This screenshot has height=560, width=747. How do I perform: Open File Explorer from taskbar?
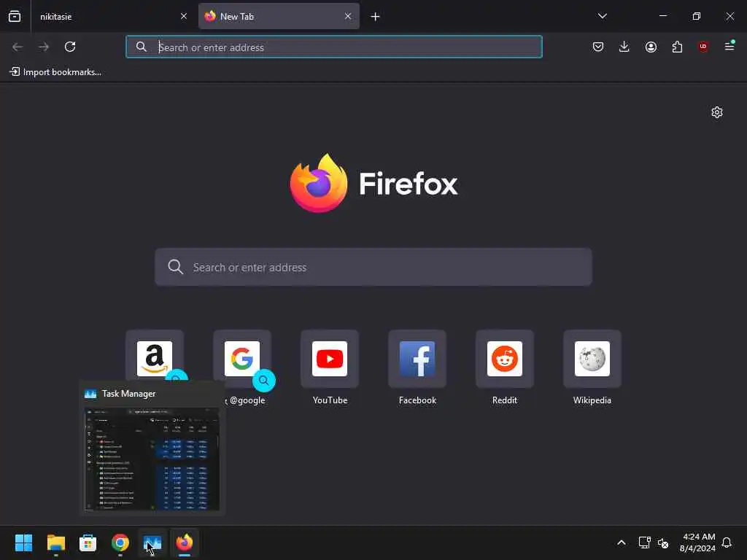click(x=55, y=542)
